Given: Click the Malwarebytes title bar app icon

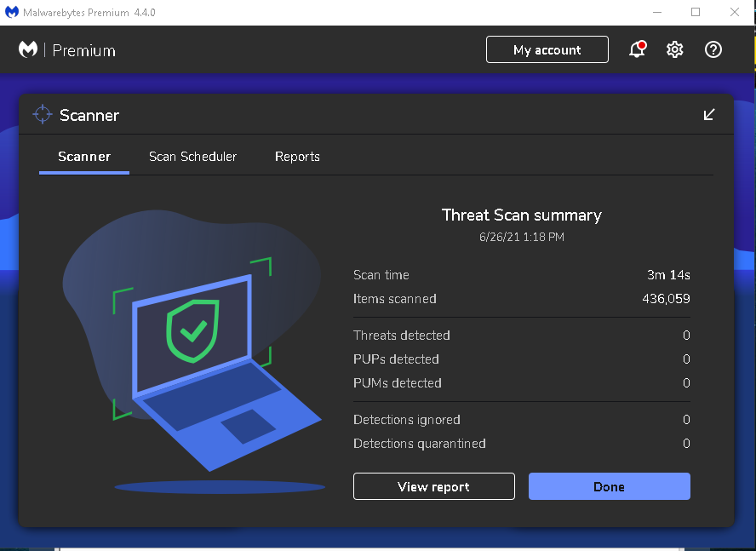Looking at the screenshot, I should 12,12.
